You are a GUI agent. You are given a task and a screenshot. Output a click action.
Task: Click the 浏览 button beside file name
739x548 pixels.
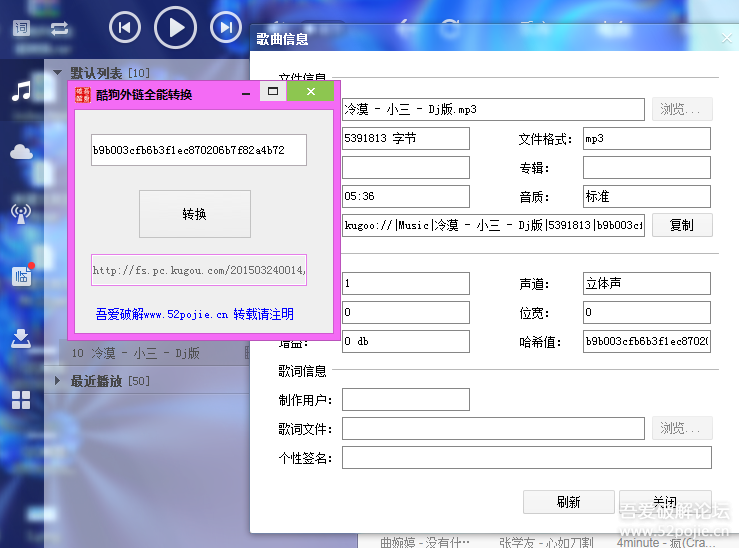click(x=682, y=109)
